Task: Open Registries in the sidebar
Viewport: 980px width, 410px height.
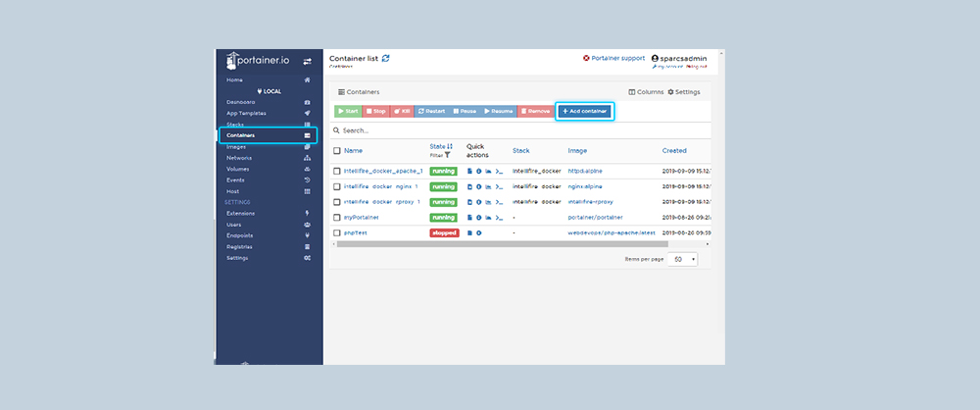Action: click(239, 246)
